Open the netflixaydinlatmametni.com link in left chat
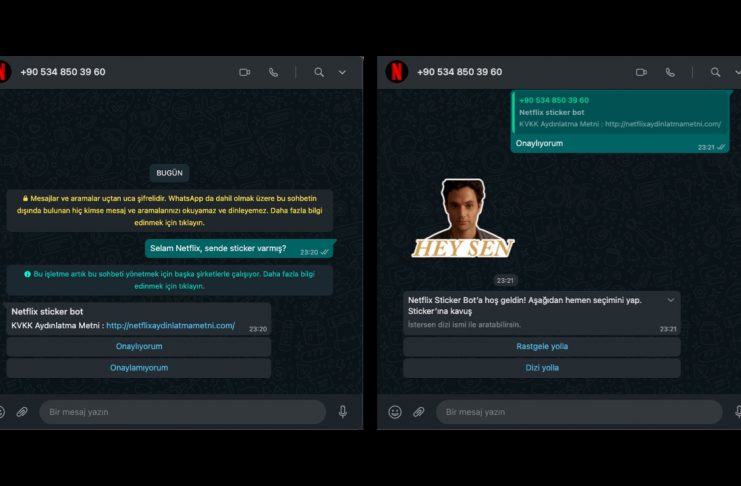Screen dimensions: 741x486 tap(170, 325)
